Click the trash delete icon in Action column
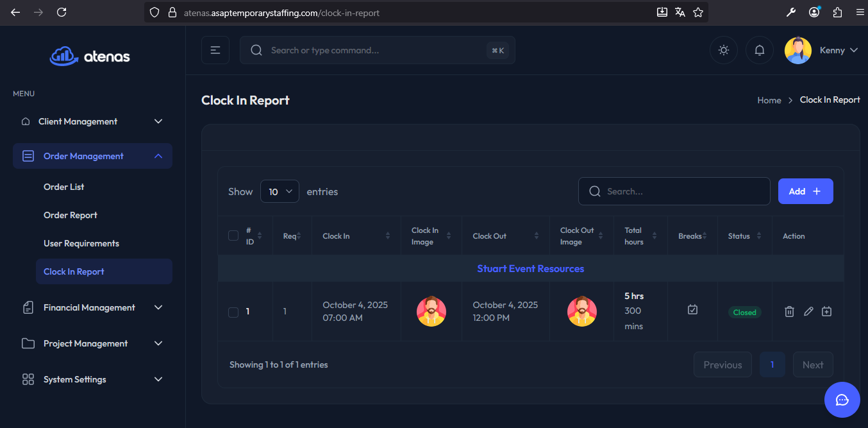 pos(789,311)
